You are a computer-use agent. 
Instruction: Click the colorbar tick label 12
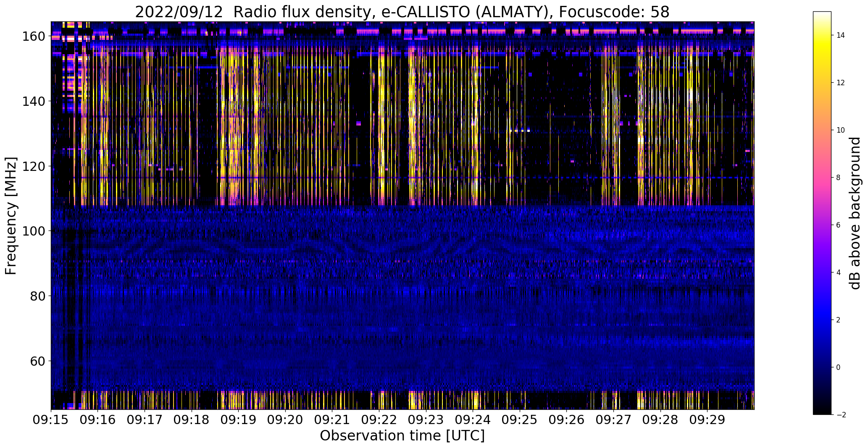point(841,83)
